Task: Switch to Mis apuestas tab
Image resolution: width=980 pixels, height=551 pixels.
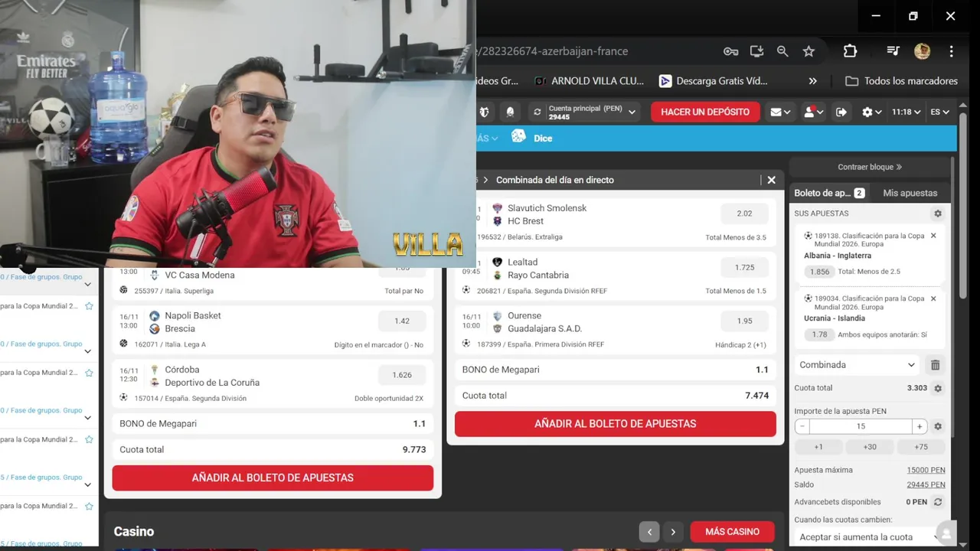Action: tap(910, 193)
